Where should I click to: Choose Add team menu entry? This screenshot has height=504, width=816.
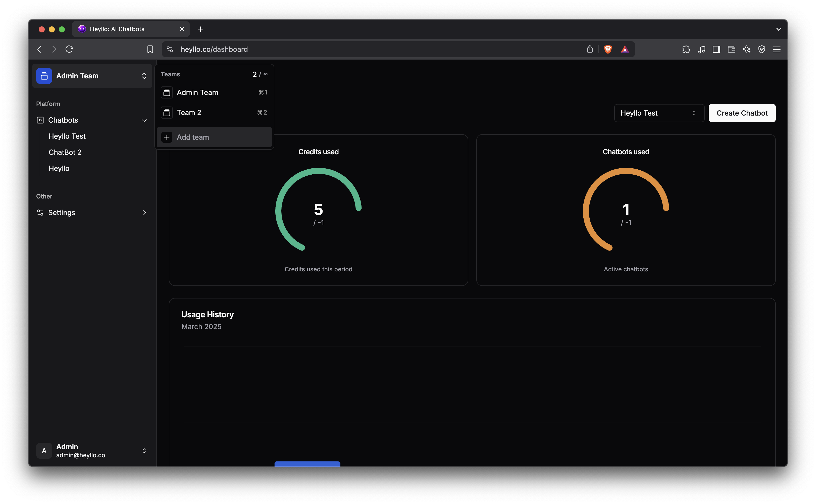tap(214, 137)
